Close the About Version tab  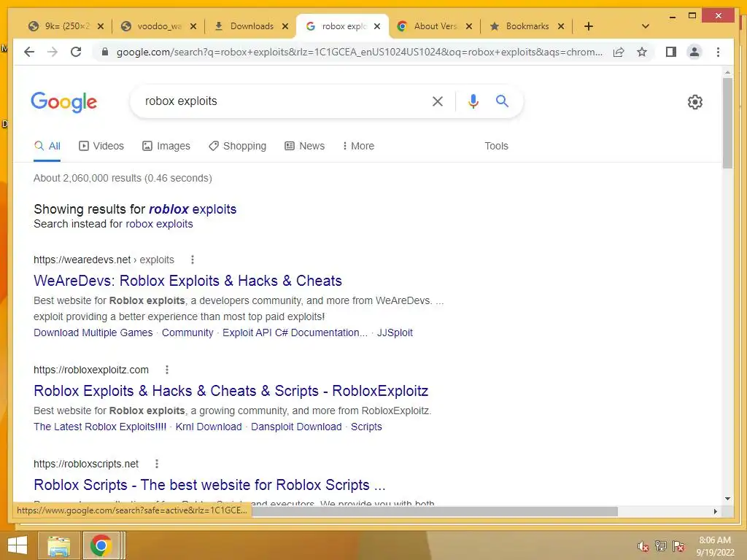point(469,26)
